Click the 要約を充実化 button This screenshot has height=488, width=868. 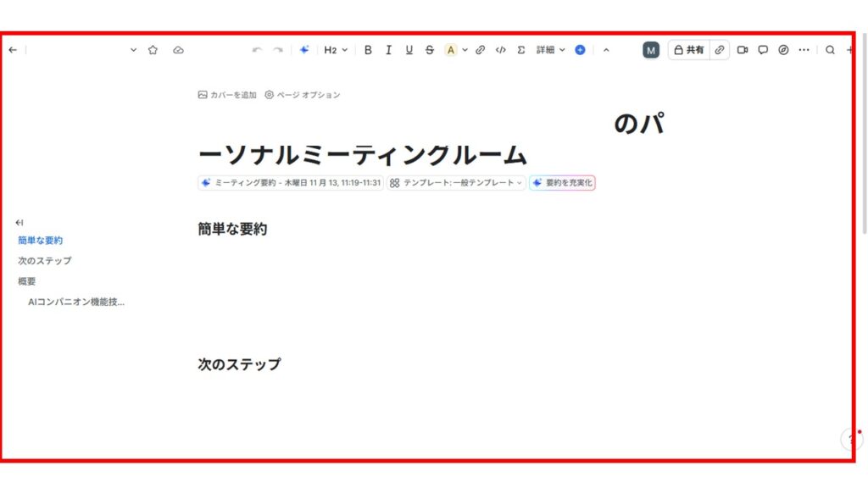(x=563, y=182)
